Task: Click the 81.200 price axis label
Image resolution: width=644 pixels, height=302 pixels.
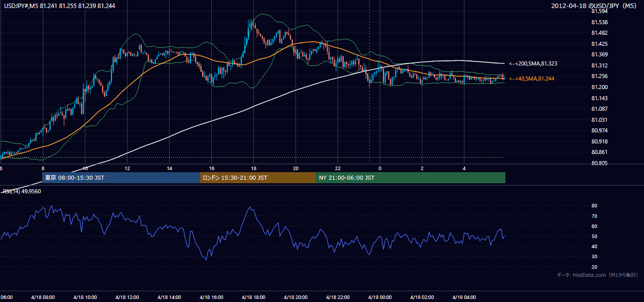Action: click(599, 87)
